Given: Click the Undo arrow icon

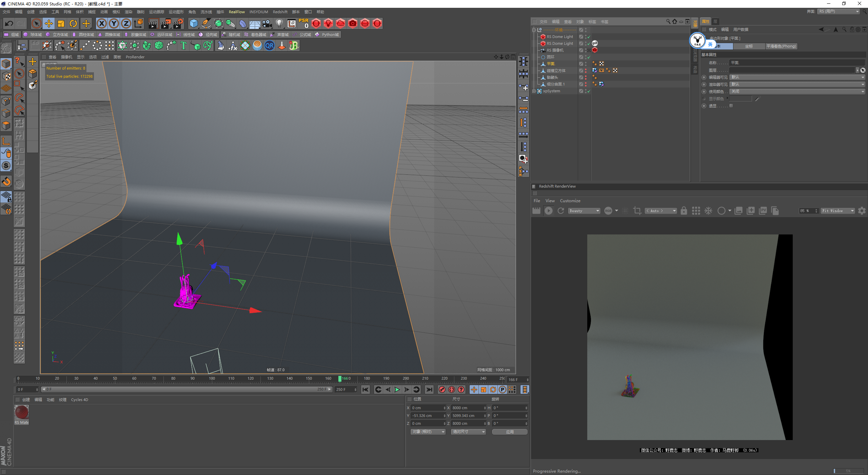Looking at the screenshot, I should click(9, 23).
